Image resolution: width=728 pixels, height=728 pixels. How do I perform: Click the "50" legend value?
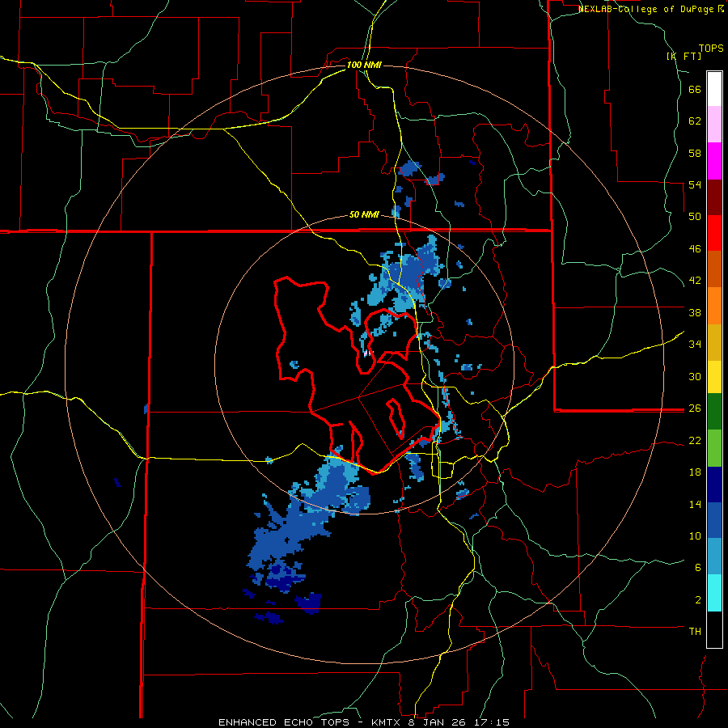(x=695, y=217)
